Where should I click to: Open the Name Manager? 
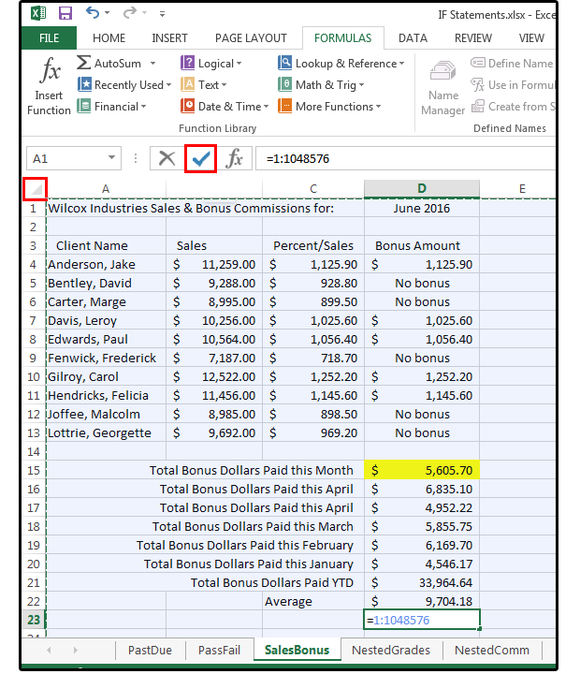[443, 88]
